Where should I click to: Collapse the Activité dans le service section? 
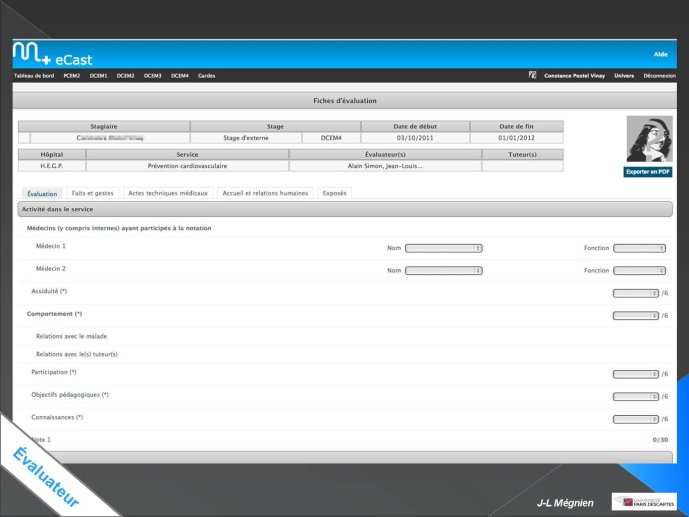coord(345,209)
